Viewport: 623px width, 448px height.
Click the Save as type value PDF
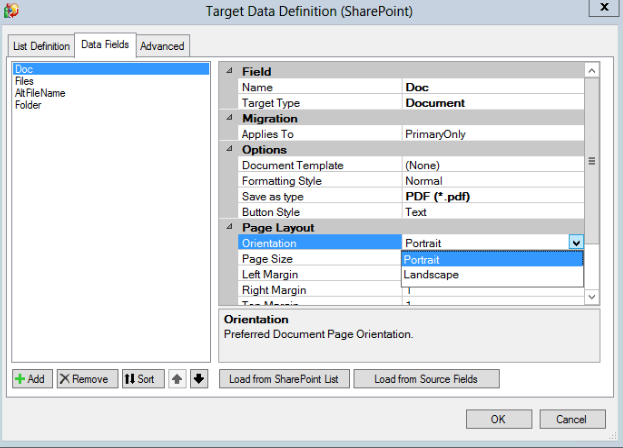493,196
